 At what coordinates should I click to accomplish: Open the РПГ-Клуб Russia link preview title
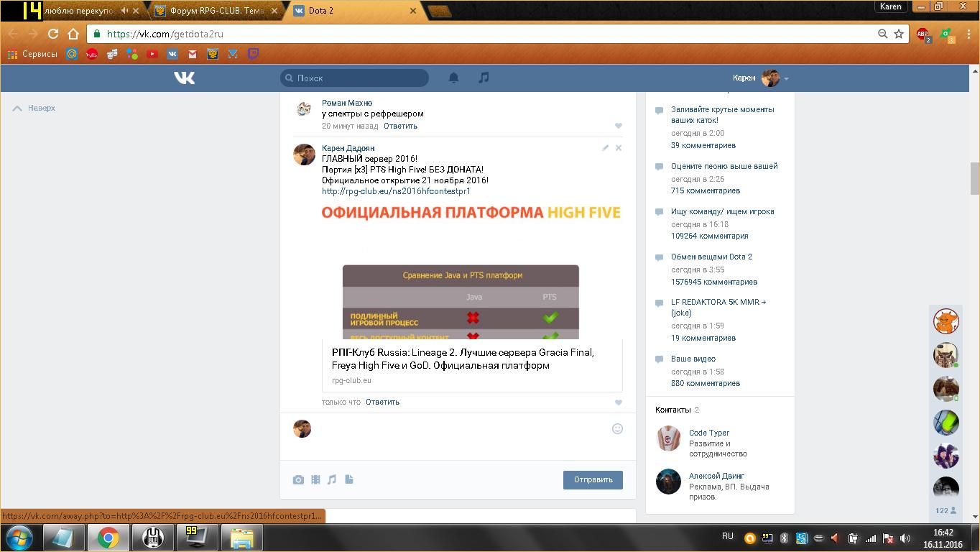click(463, 359)
